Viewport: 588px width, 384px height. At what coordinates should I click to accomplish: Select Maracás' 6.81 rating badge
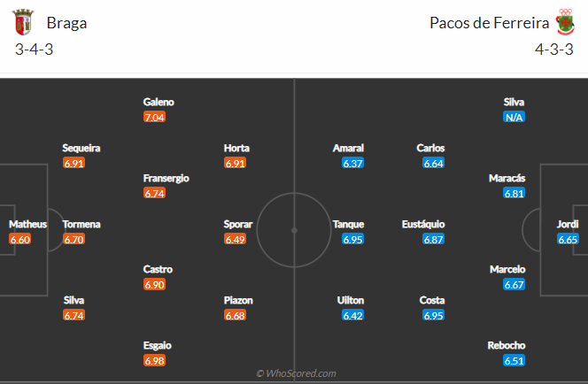(x=514, y=193)
